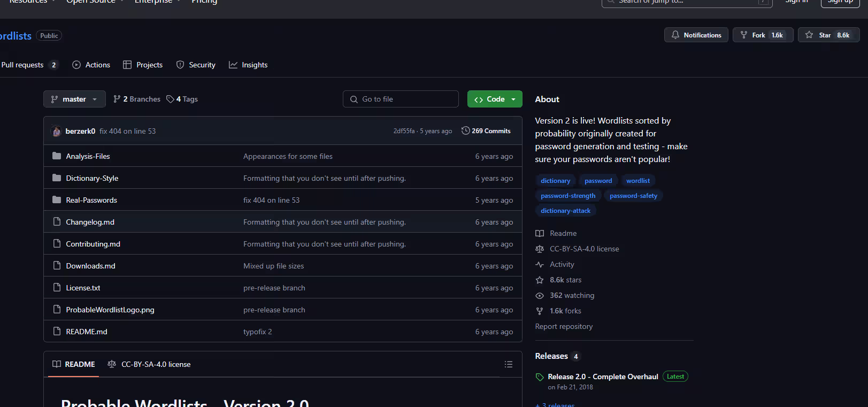Image resolution: width=868 pixels, height=407 pixels.
Task: Star the repository
Action: coord(828,35)
